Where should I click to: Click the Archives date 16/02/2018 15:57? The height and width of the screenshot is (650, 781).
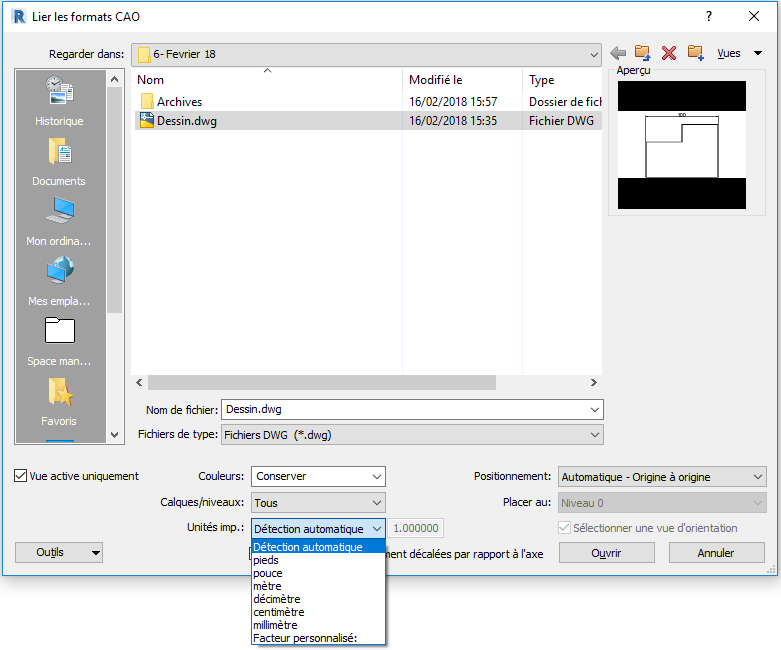point(453,102)
